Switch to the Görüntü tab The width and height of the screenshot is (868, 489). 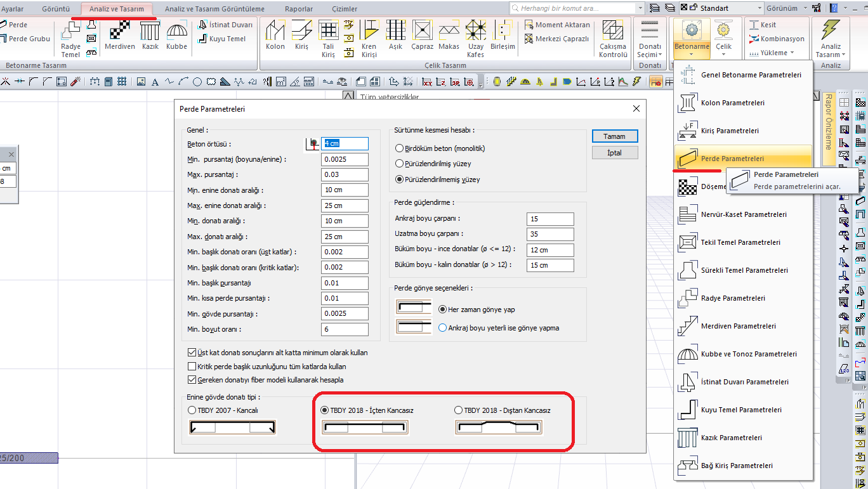pos(56,9)
